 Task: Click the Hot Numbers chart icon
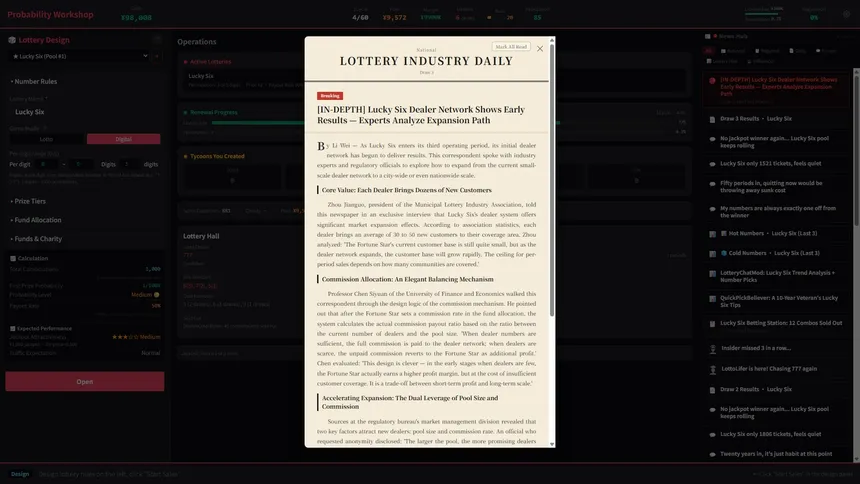(724, 234)
